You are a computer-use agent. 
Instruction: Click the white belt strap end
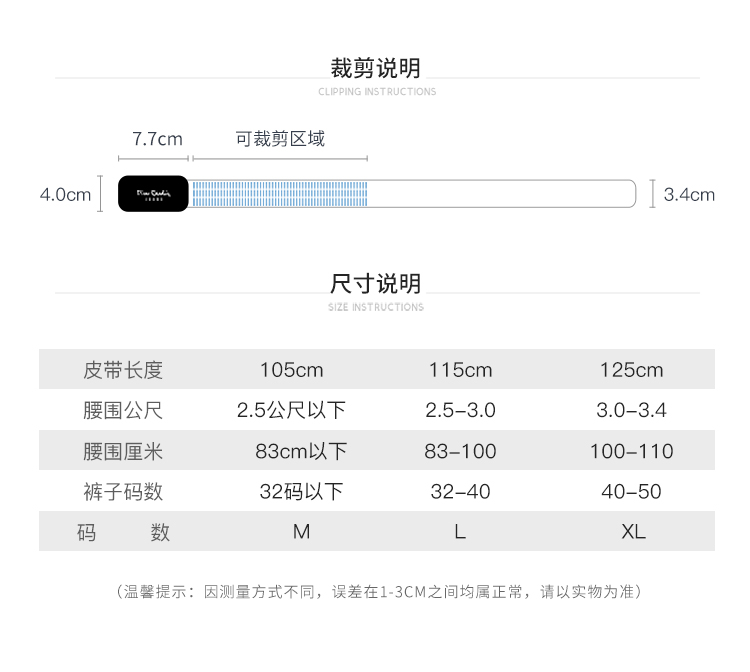pyautogui.click(x=502, y=194)
